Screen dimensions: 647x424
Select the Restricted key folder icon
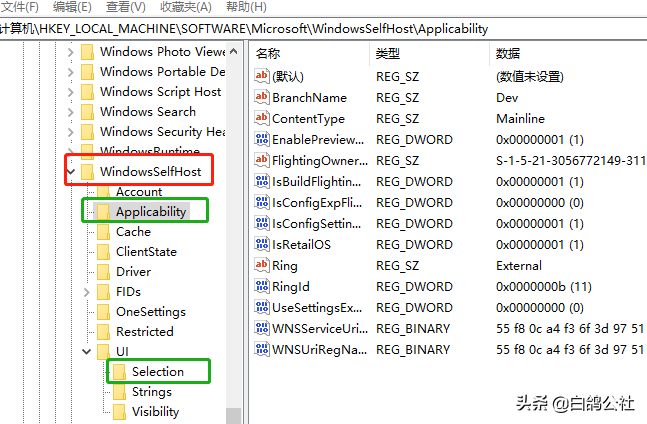(x=103, y=332)
